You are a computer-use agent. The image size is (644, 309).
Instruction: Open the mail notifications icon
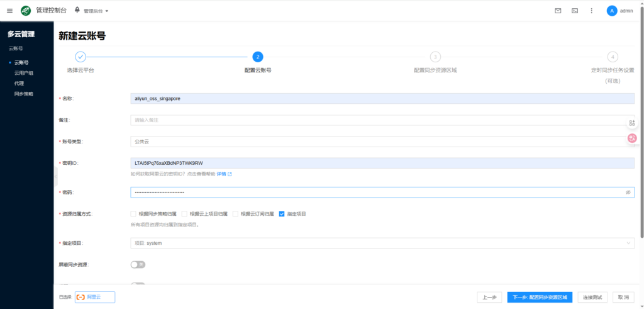(x=557, y=11)
